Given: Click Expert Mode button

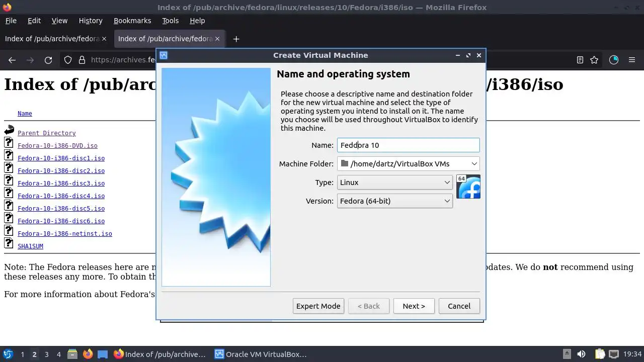Looking at the screenshot, I should (318, 306).
